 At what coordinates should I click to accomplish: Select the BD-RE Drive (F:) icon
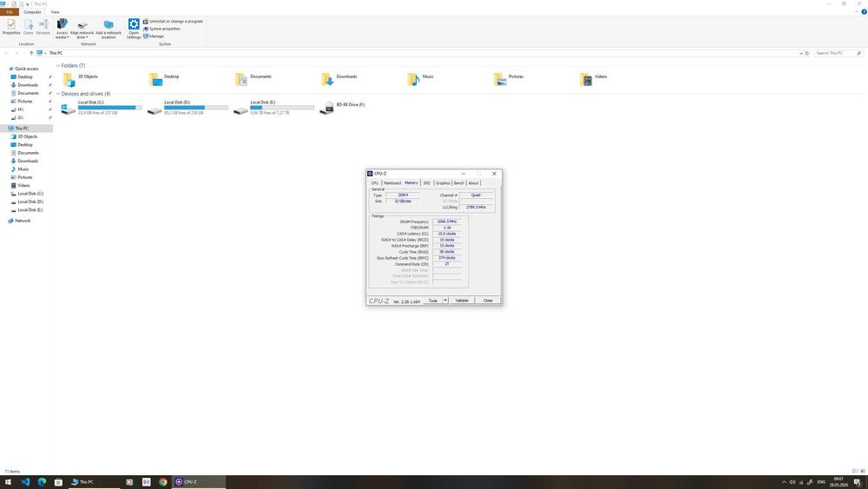click(326, 108)
